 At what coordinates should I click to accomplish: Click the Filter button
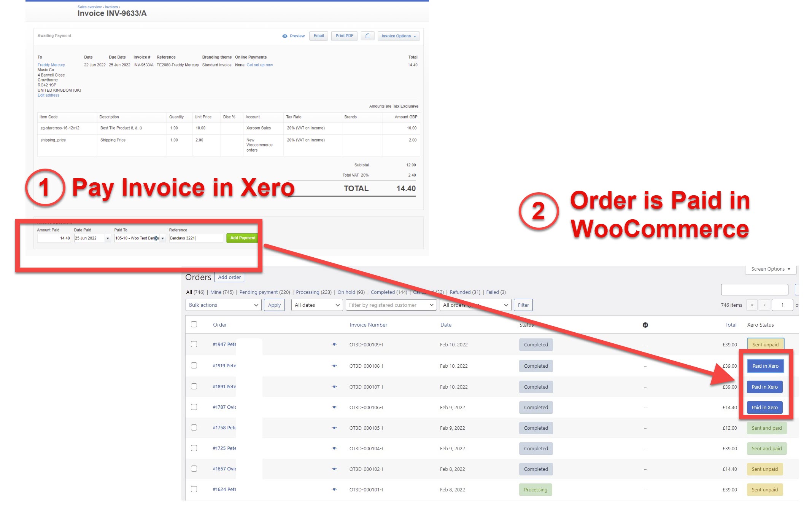click(523, 305)
